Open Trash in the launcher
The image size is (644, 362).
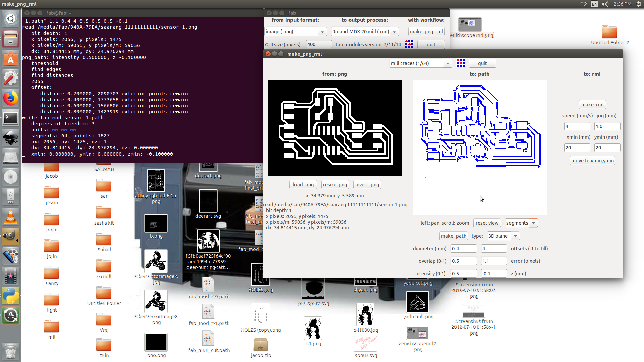(11, 351)
